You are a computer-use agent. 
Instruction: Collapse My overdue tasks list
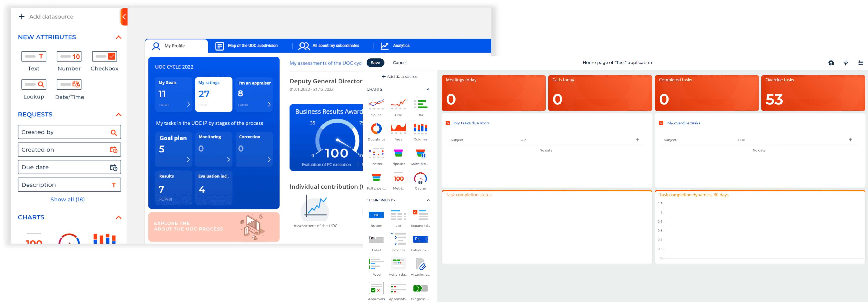[x=661, y=123]
